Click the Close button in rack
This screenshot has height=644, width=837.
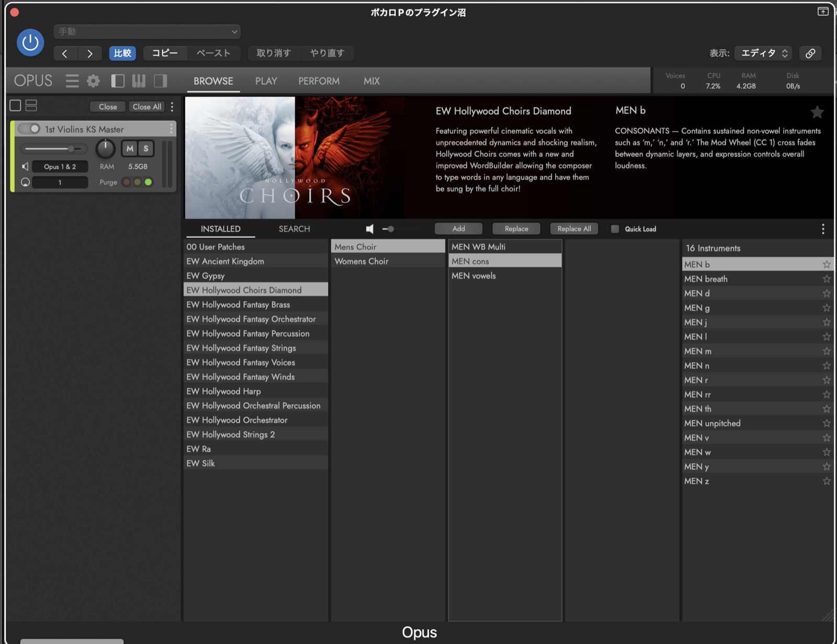pos(108,107)
